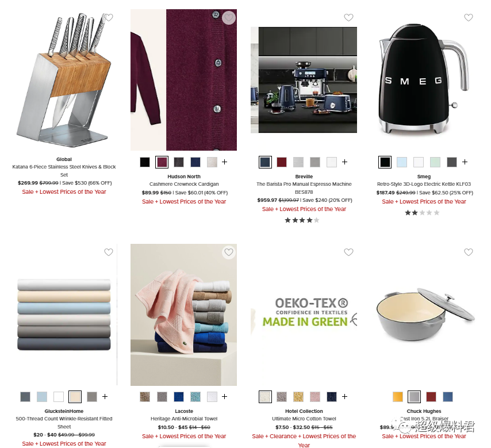Pick the light blue Smeg kettle swatch

(x=402, y=162)
